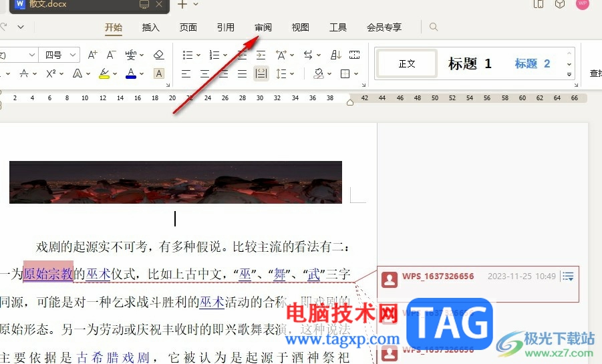The image size is (602, 364).
Task: Expand the numbering style dropdown arrow
Action: (225, 55)
